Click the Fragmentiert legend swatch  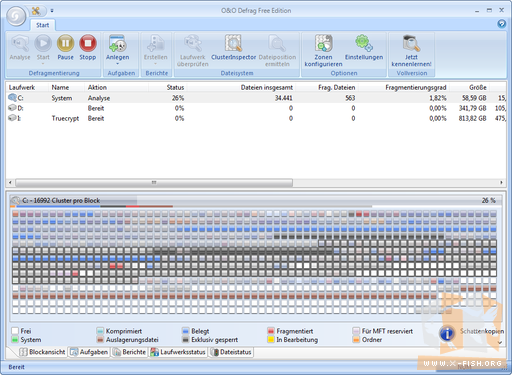pyautogui.click(x=271, y=331)
